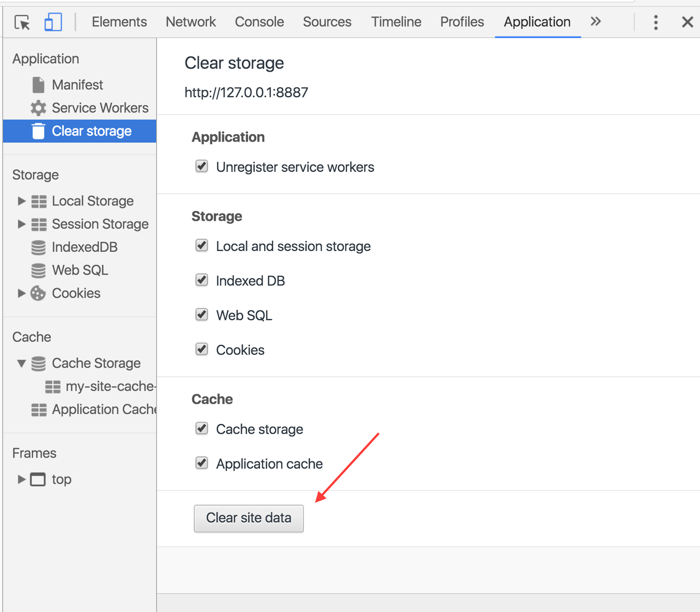
Task: Click the Cache Storage database icon
Action: pos(38,363)
